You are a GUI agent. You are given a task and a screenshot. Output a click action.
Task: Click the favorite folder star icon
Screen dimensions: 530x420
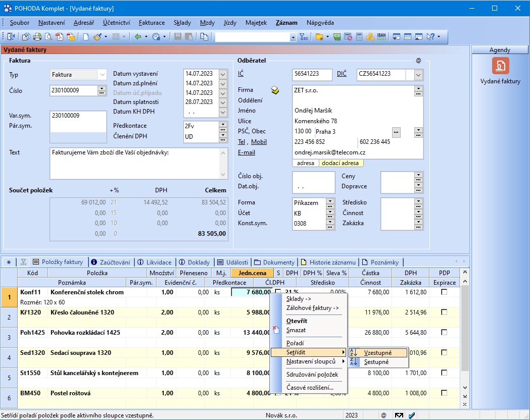(x=319, y=36)
